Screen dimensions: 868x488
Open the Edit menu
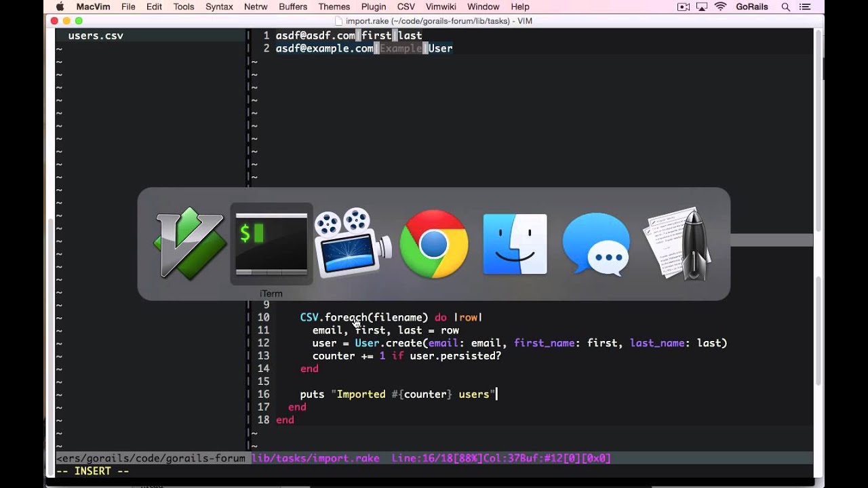coord(154,7)
